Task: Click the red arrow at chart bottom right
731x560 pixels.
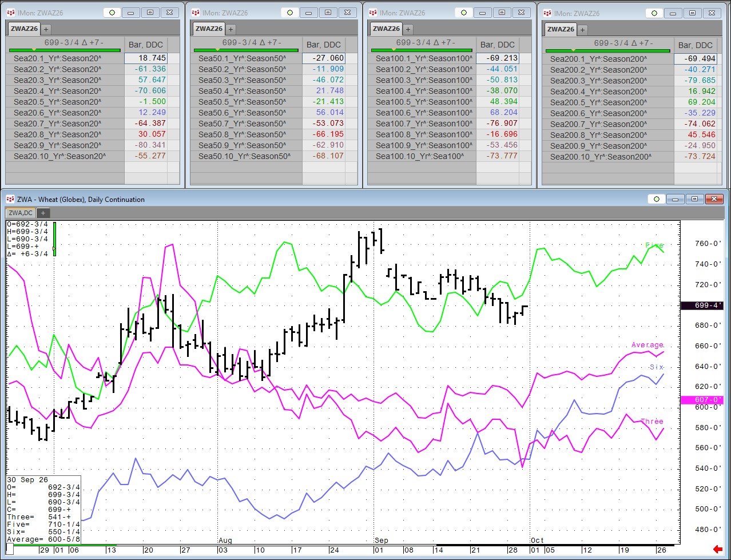Action: pos(718,549)
